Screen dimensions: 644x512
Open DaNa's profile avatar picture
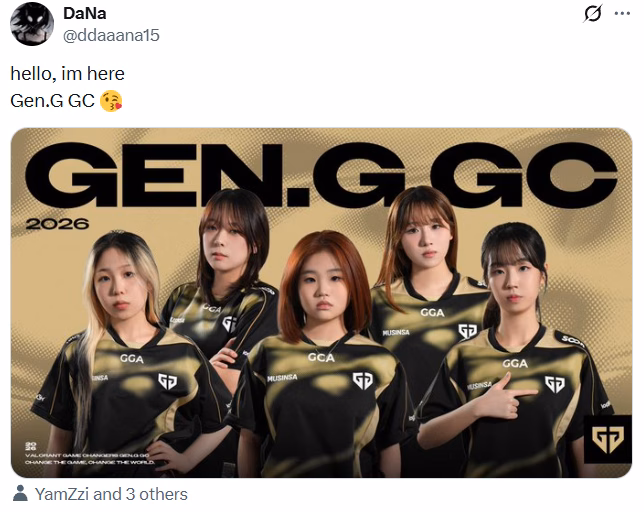(x=32, y=24)
